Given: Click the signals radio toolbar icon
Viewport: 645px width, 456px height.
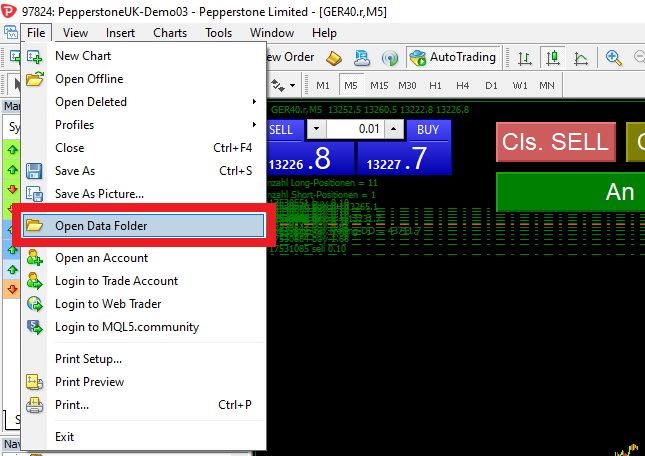Looking at the screenshot, I should [x=390, y=58].
